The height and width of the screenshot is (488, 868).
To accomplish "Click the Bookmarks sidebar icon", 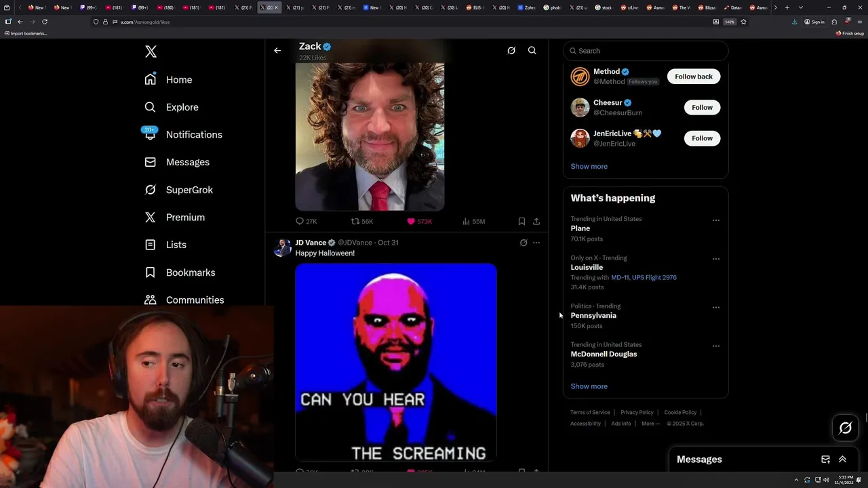I will tap(151, 272).
